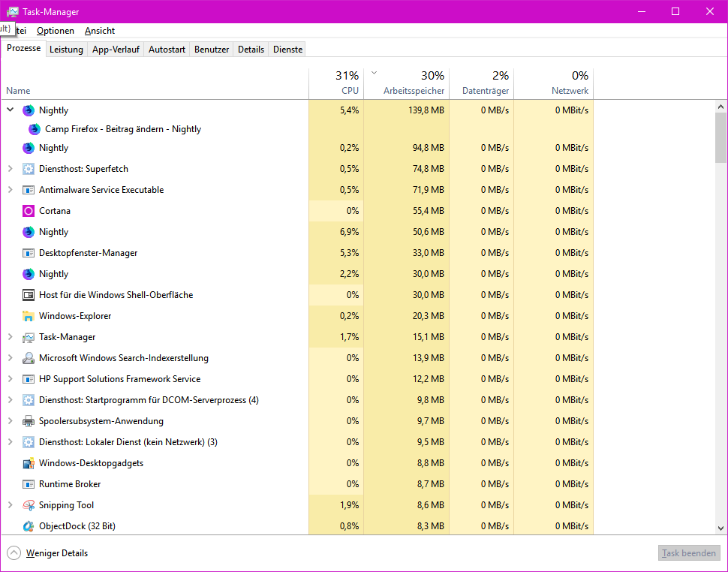728x572 pixels.
Task: Switch to the Leistung tab
Action: (66, 50)
